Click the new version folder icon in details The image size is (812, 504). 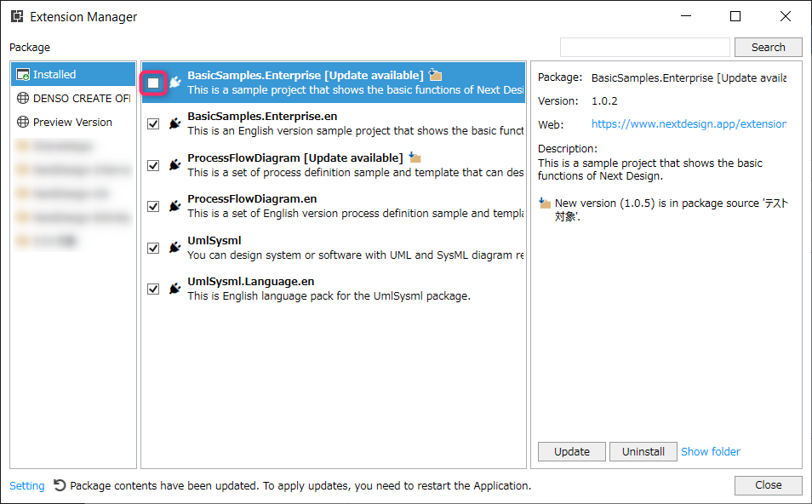coord(545,203)
